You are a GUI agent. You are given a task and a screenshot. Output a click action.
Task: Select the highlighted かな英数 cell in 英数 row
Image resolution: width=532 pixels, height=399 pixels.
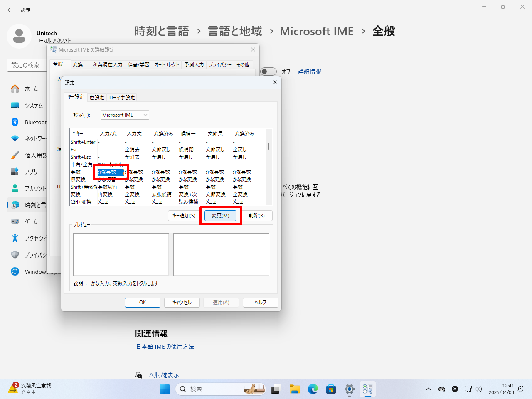point(111,172)
